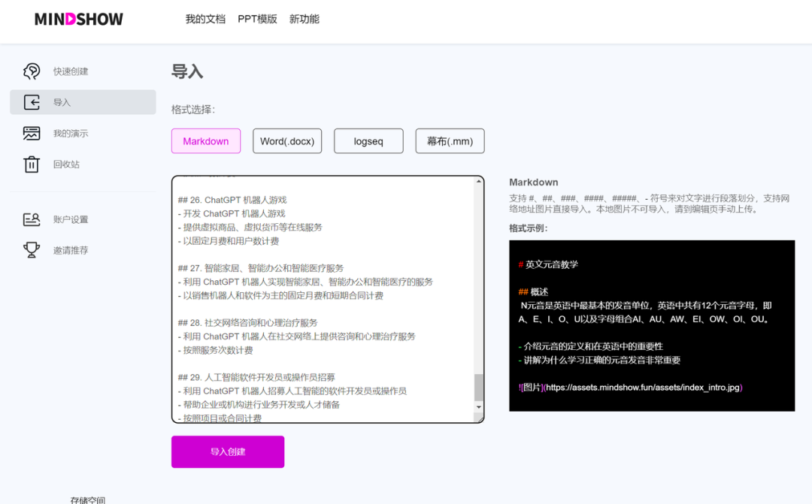Open the 回收站 recycle bin icon
The height and width of the screenshot is (504, 812).
click(x=31, y=164)
